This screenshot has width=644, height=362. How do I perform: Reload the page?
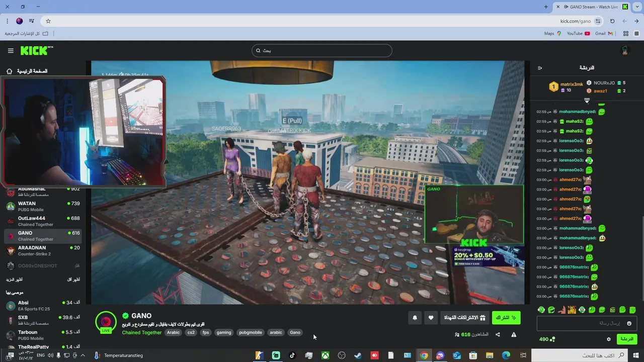[x=612, y=21]
